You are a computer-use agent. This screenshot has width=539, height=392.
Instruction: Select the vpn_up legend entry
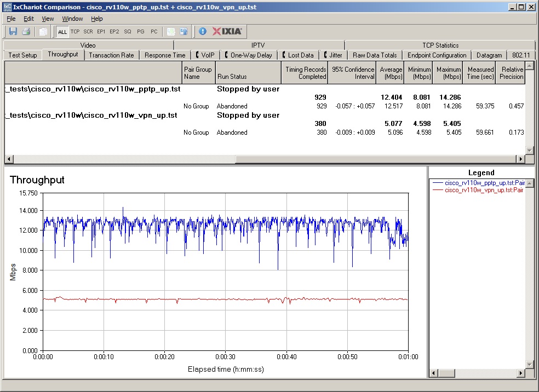[x=478, y=190]
